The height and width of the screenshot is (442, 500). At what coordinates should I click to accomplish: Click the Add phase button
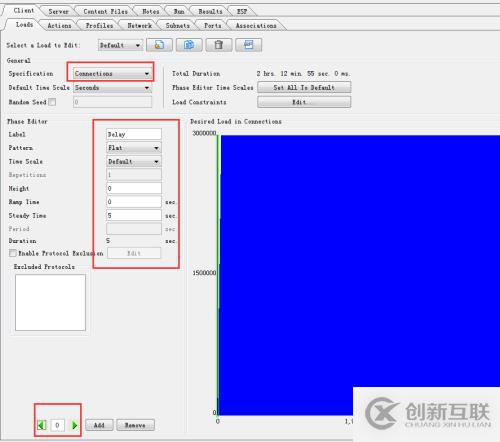point(99,425)
